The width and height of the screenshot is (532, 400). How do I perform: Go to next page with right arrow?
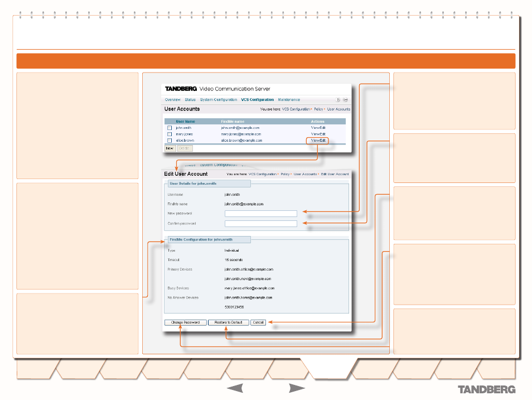click(x=297, y=388)
